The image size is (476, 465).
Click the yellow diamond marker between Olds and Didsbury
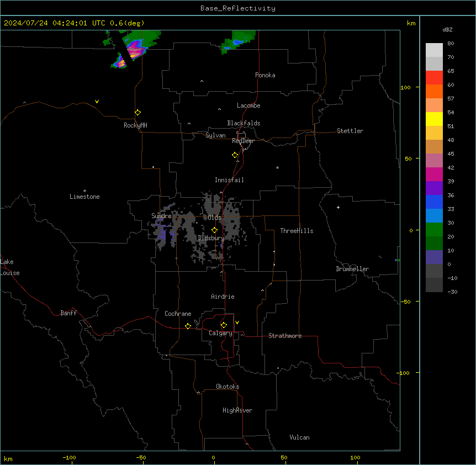[215, 230]
